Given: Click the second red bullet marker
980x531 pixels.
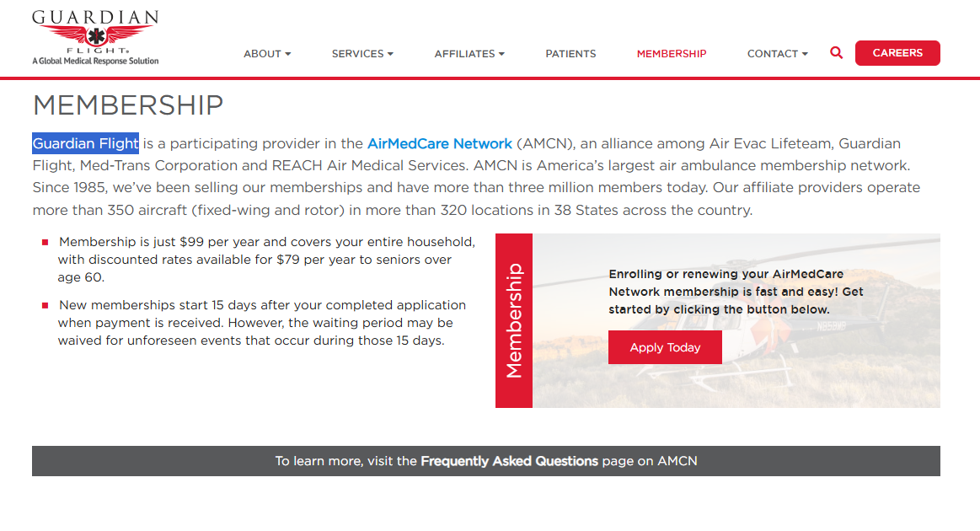Looking at the screenshot, I should (x=45, y=305).
